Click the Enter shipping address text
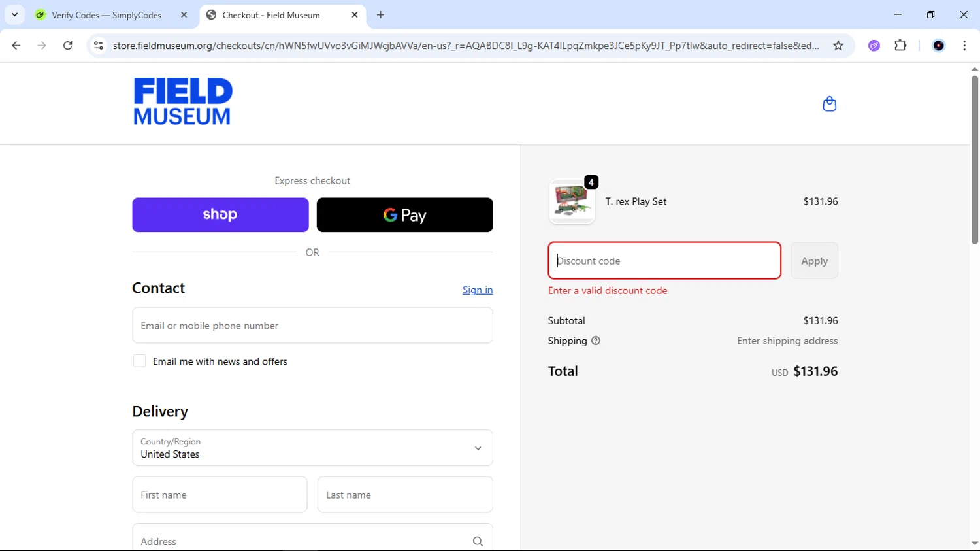This screenshot has height=551, width=980. (787, 341)
